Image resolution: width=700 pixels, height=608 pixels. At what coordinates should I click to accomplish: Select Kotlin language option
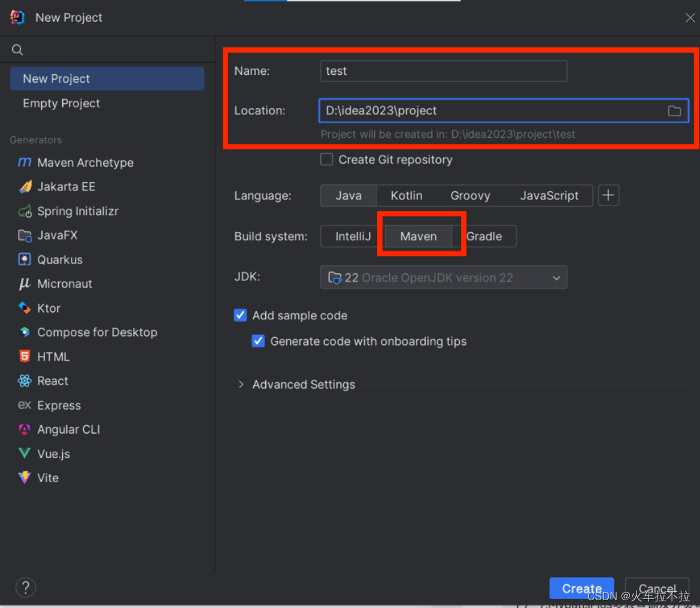406,196
